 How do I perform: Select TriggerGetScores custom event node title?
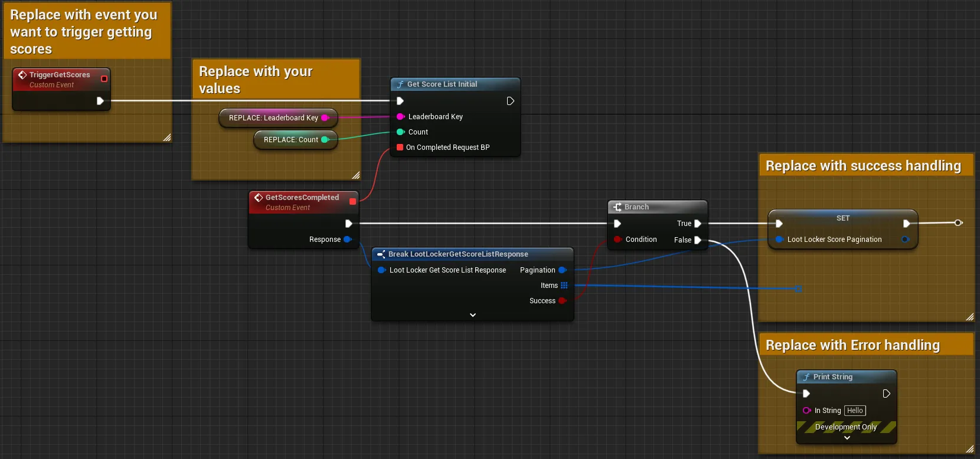[60, 75]
